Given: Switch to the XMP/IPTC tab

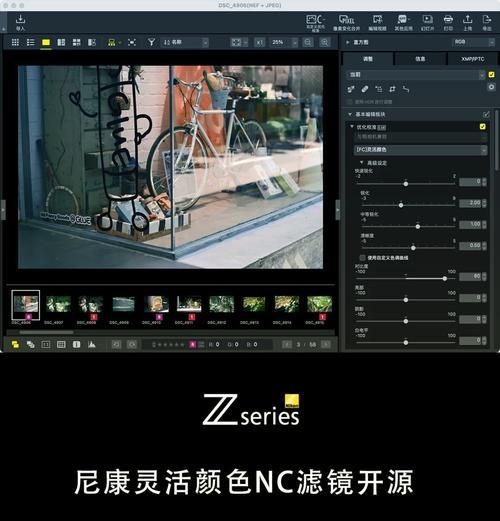Looking at the screenshot, I should click(x=472, y=59).
